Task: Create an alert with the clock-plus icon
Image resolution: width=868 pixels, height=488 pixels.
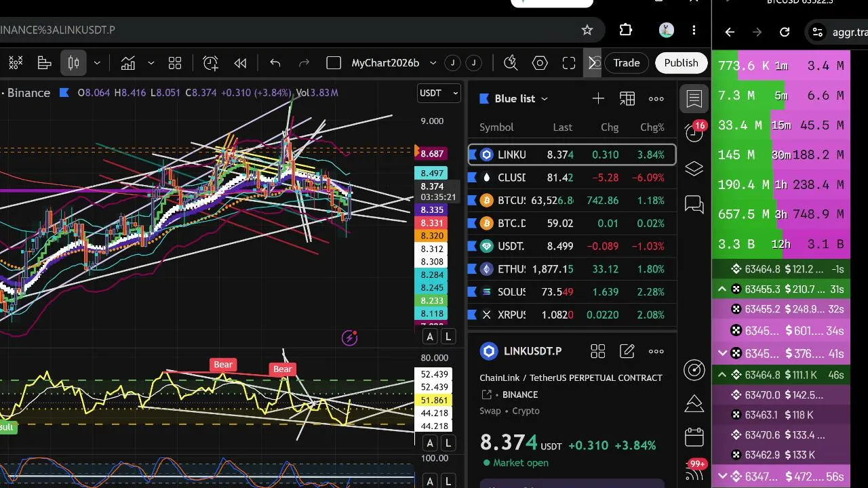Action: (x=211, y=63)
